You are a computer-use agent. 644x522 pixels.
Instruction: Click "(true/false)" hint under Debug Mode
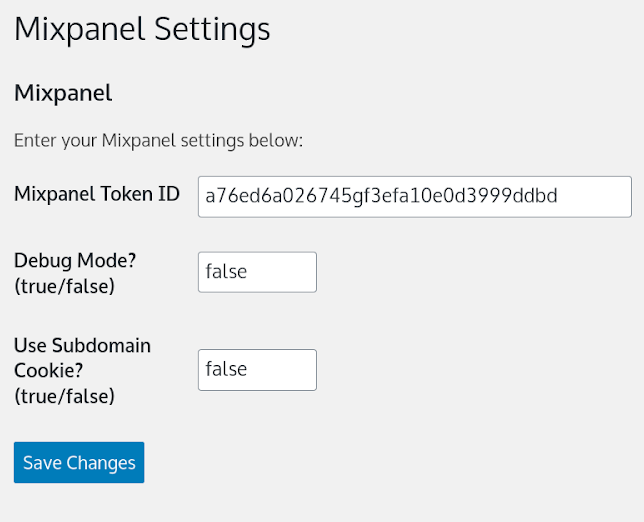coord(64,286)
